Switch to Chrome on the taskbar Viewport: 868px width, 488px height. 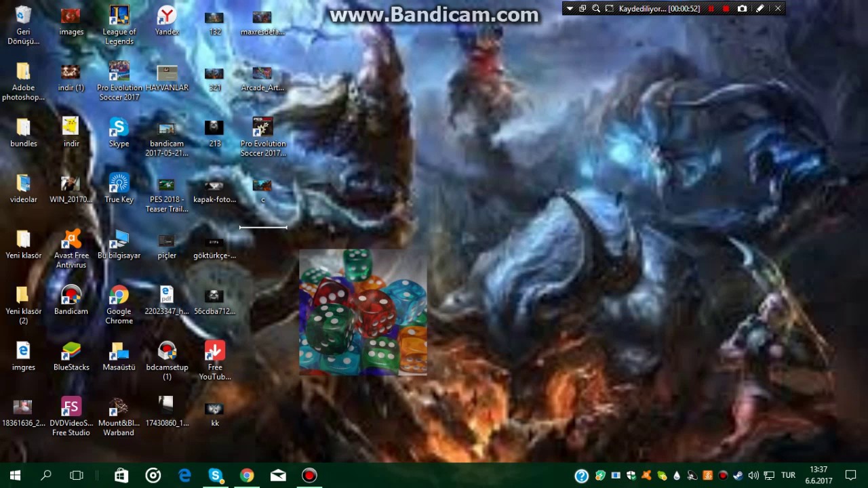247,476
